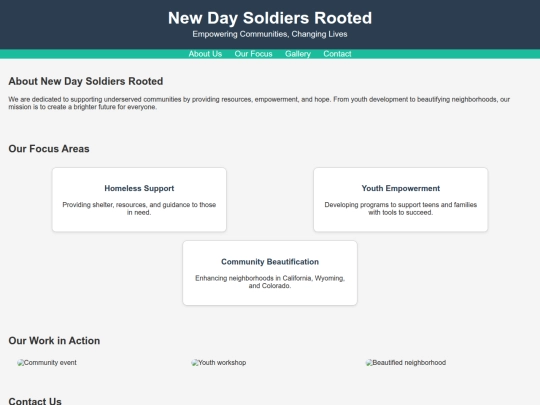Click the Youth Empowerment card heading
Viewport: 540px width, 405px height.
pos(401,188)
